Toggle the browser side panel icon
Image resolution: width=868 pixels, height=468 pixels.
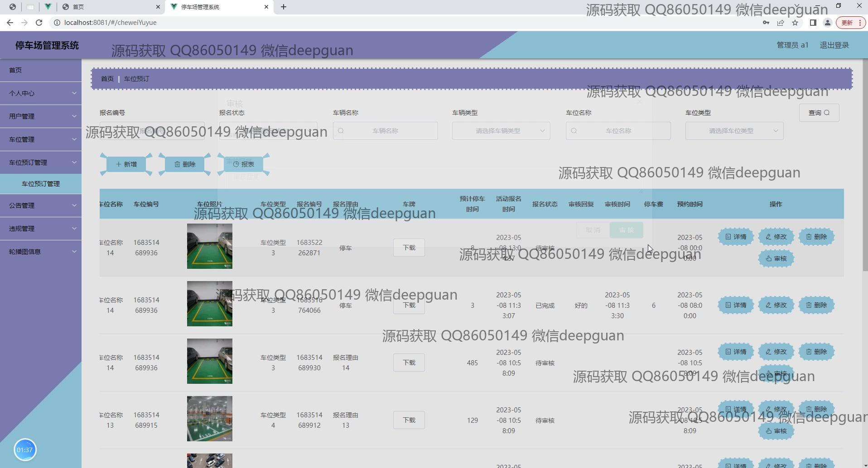[813, 23]
